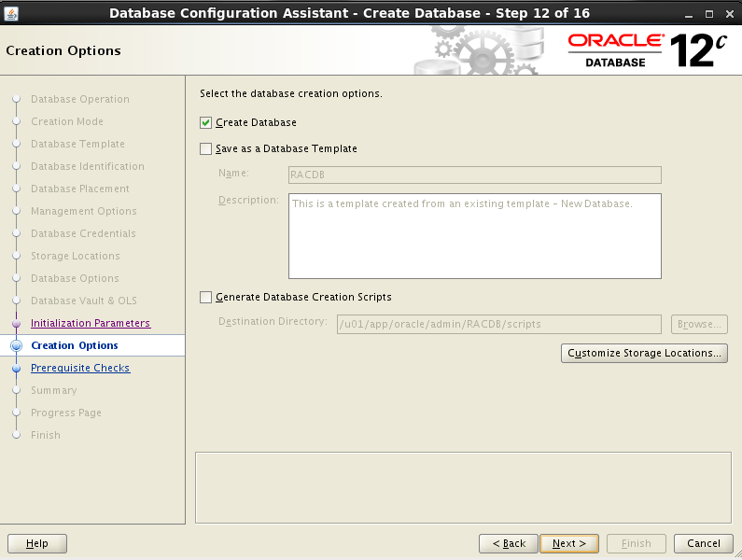Cancel the database creation wizard

tap(703, 543)
